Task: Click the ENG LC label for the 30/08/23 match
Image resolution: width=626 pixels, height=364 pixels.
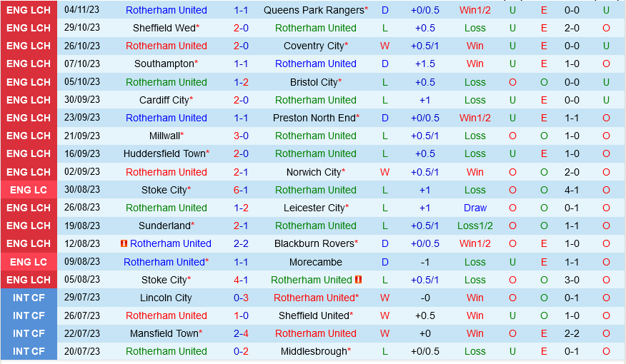Action: click(x=29, y=190)
